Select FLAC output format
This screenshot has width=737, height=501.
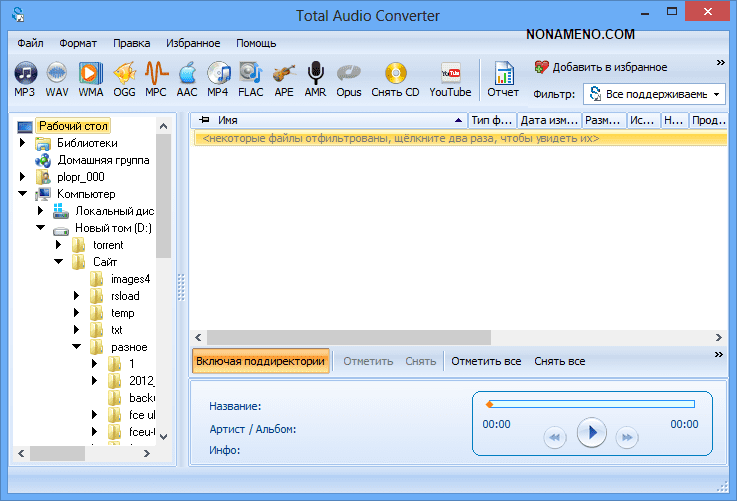pos(250,79)
